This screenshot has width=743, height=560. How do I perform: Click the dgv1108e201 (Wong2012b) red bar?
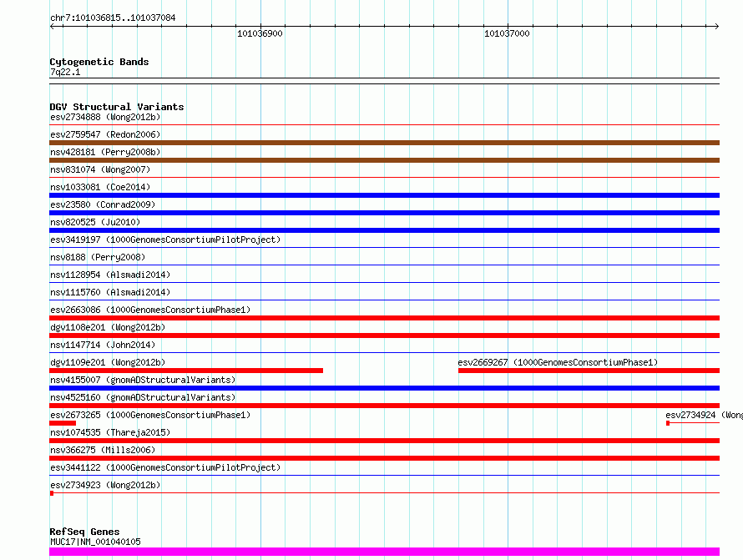tap(384, 335)
